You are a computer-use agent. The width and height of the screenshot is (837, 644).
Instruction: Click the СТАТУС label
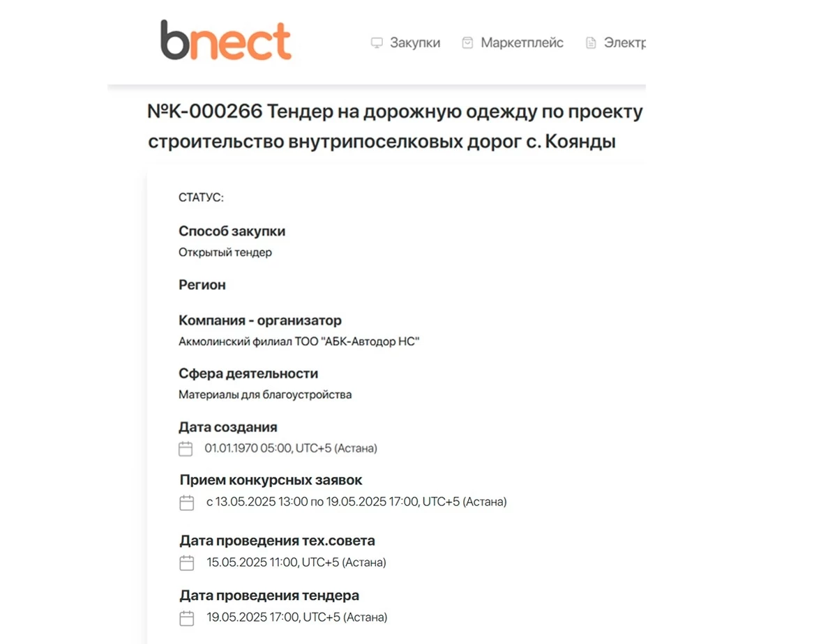(x=201, y=198)
